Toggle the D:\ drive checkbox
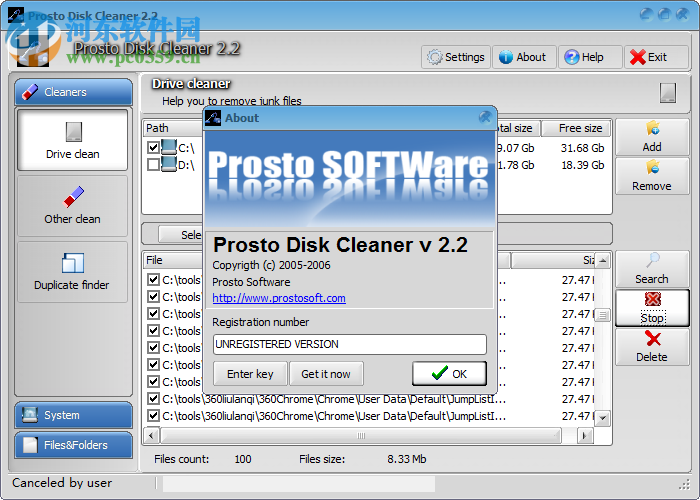This screenshot has height=500, width=700. [x=153, y=164]
